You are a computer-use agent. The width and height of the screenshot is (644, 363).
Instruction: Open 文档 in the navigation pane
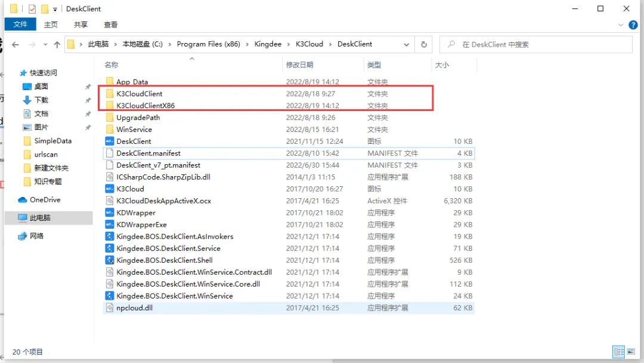41,113
